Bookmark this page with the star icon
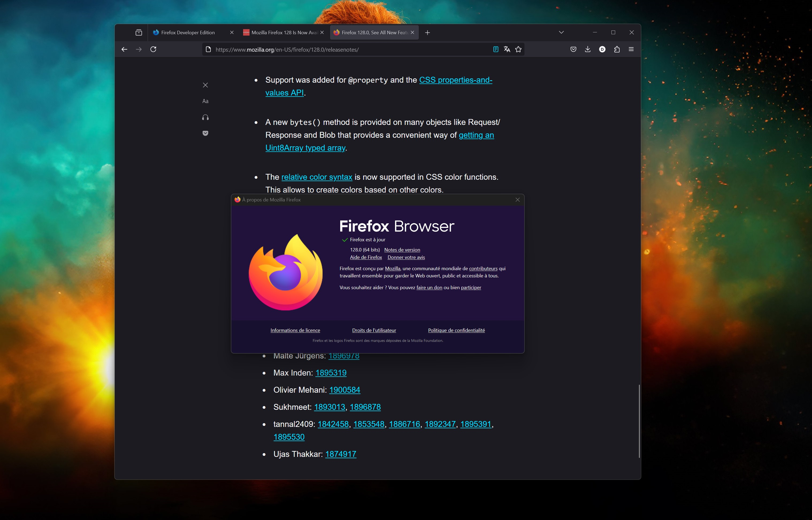The height and width of the screenshot is (520, 812). (x=518, y=49)
